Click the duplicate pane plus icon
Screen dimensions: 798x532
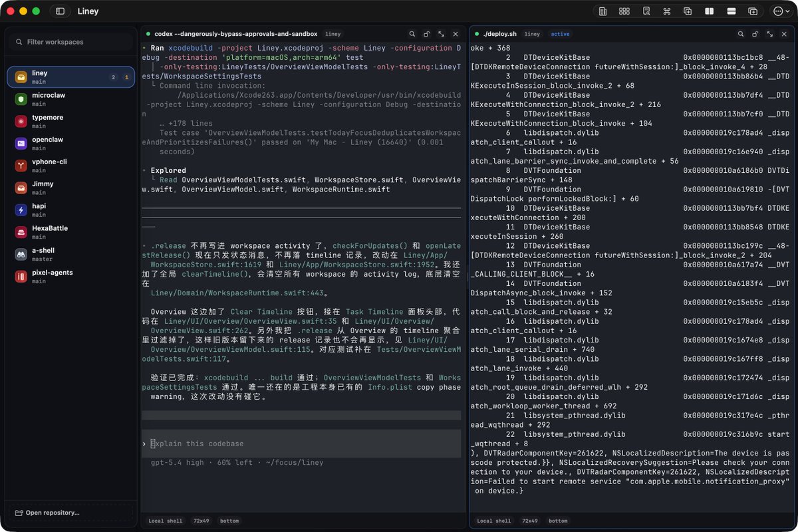[688, 11]
